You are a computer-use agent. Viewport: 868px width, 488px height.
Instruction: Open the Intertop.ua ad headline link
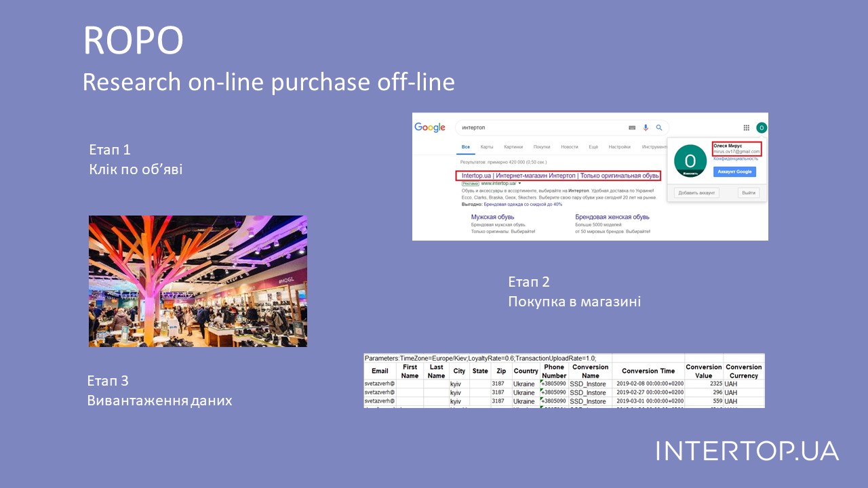(560, 176)
